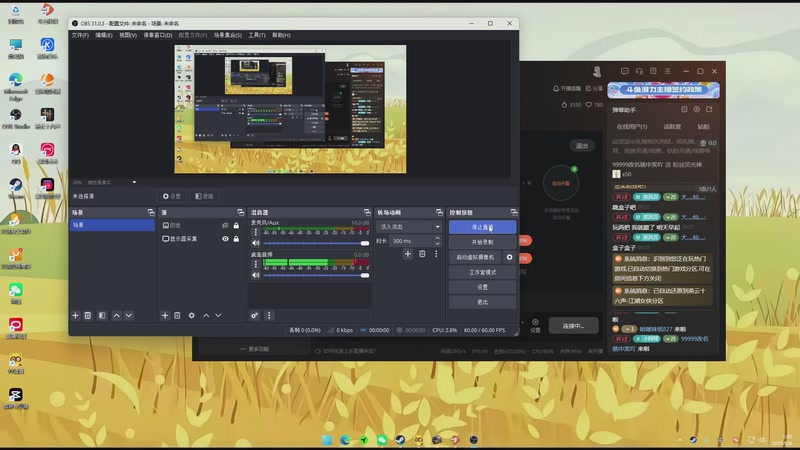This screenshot has height=450, width=800.
Task: Unlock the 图像 source lock
Action: tap(236, 226)
